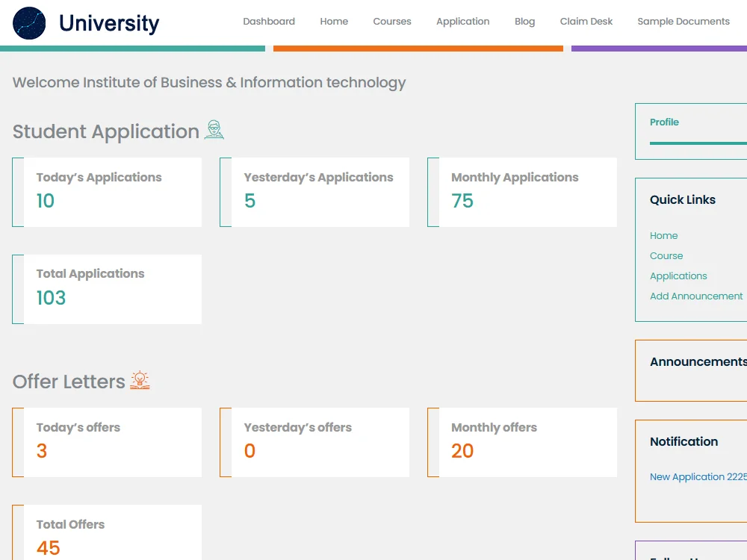747x560 pixels.
Task: Open the Claim Desk page
Action: 586,22
